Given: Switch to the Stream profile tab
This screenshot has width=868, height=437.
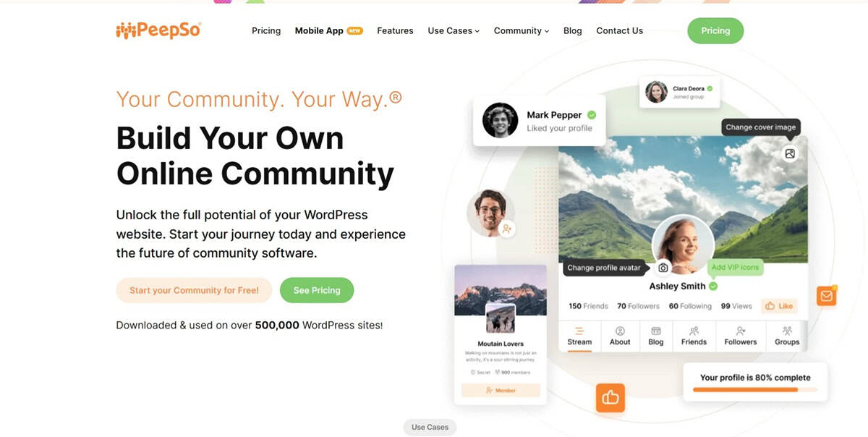Looking at the screenshot, I should pyautogui.click(x=579, y=336).
